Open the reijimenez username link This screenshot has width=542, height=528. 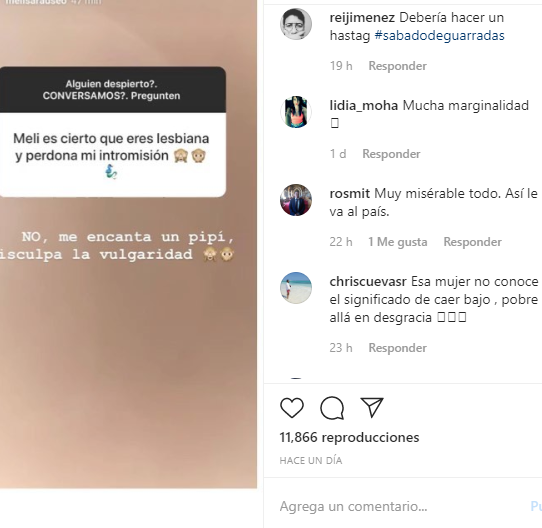(x=362, y=17)
